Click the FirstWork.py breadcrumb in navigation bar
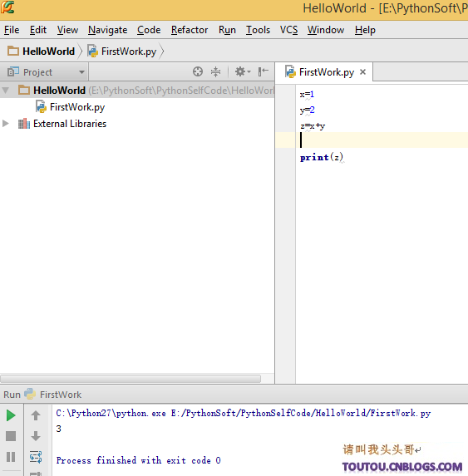 (122, 52)
